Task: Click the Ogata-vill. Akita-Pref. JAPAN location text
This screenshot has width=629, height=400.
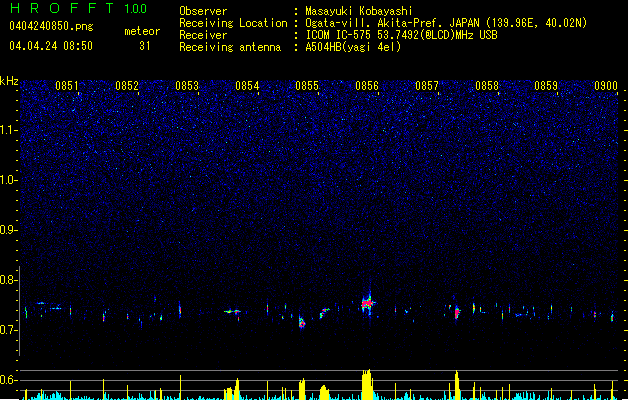Action: (446, 23)
